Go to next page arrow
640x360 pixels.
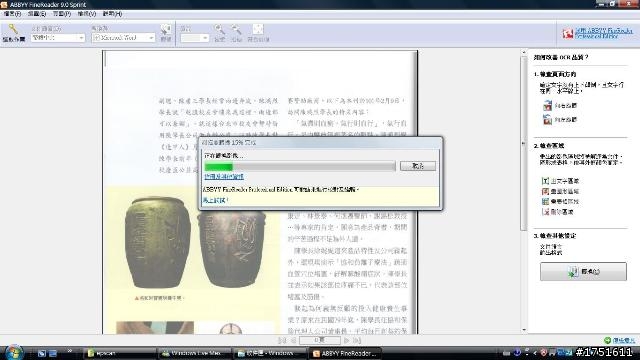[346, 340]
